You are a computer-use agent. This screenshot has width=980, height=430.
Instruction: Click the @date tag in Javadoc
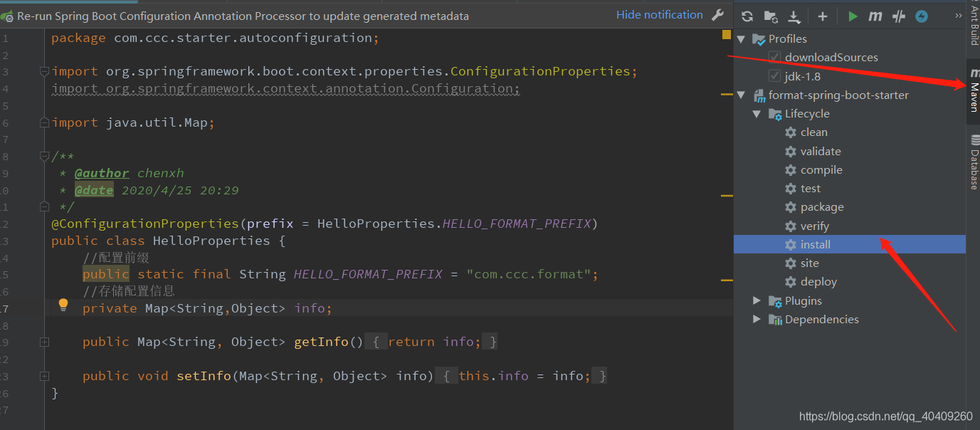coord(94,190)
